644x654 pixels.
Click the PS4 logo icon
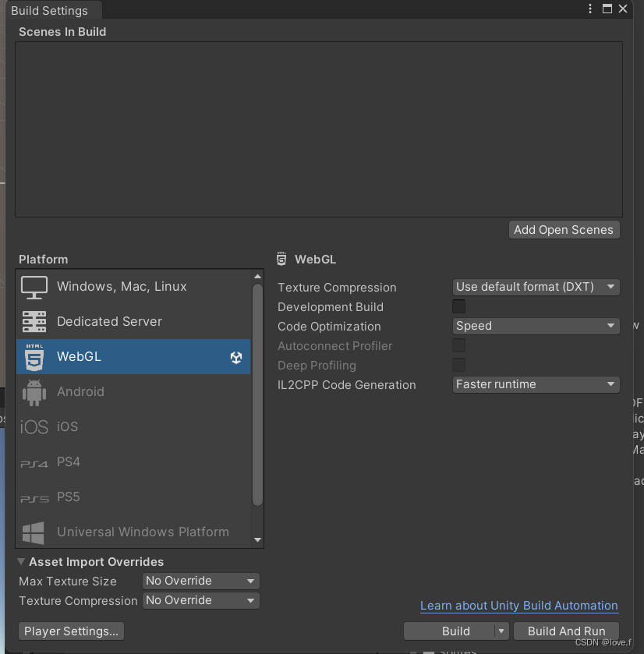point(34,464)
